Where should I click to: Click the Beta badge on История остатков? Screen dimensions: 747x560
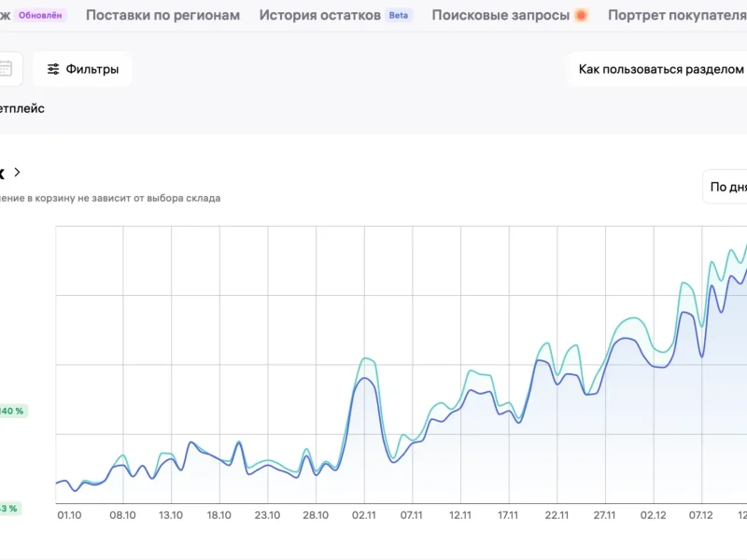399,16
